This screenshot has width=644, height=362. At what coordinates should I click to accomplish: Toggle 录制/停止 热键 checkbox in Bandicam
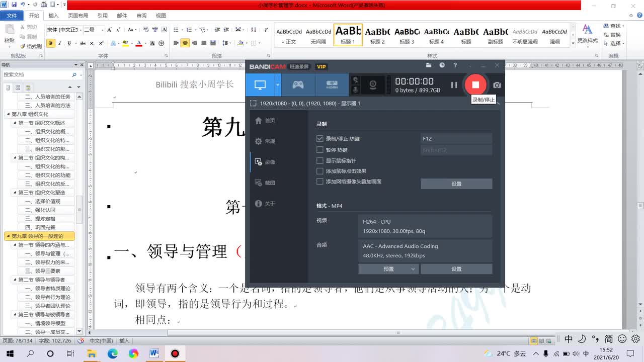pyautogui.click(x=319, y=138)
